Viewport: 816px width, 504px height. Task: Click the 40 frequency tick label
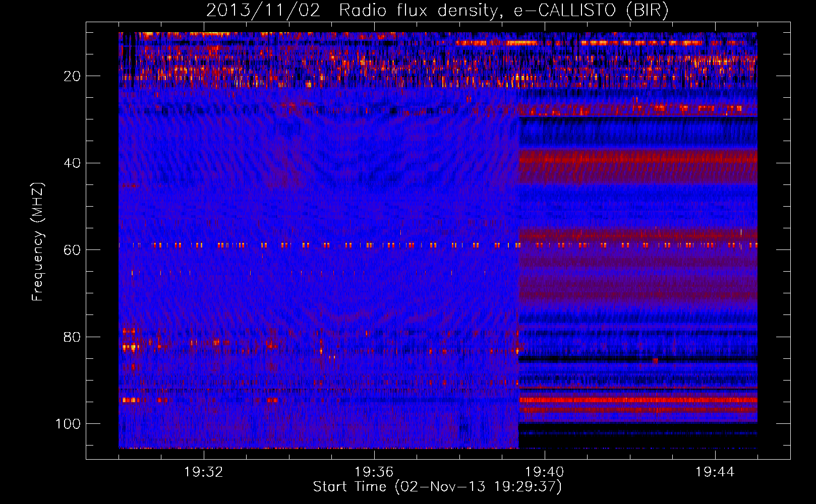pos(72,163)
